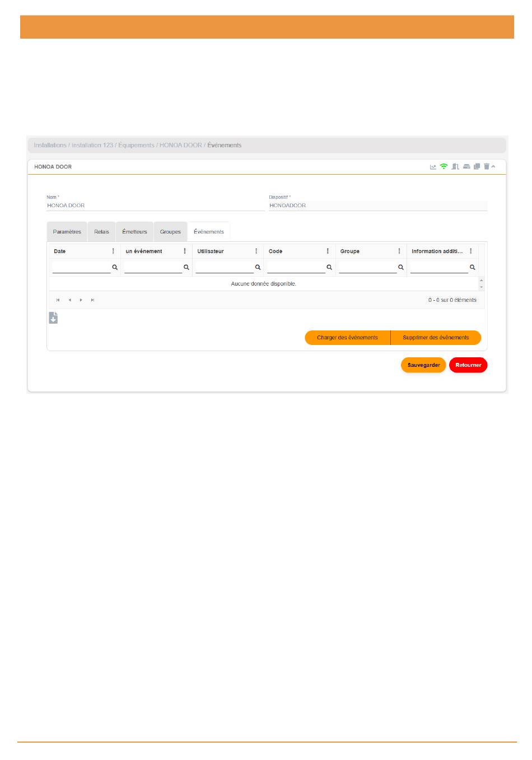Open Code column options menu
Image resolution: width=532 pixels, height=760 pixels.
328,251
